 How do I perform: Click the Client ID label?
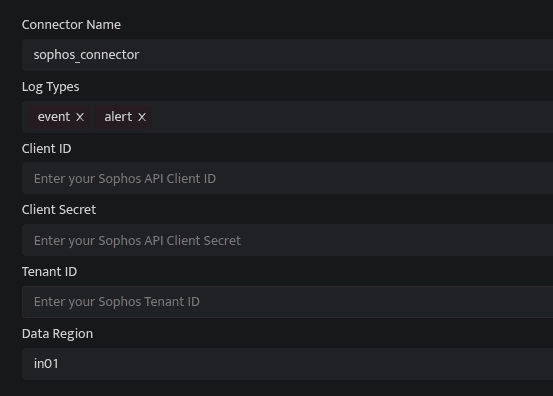point(47,148)
